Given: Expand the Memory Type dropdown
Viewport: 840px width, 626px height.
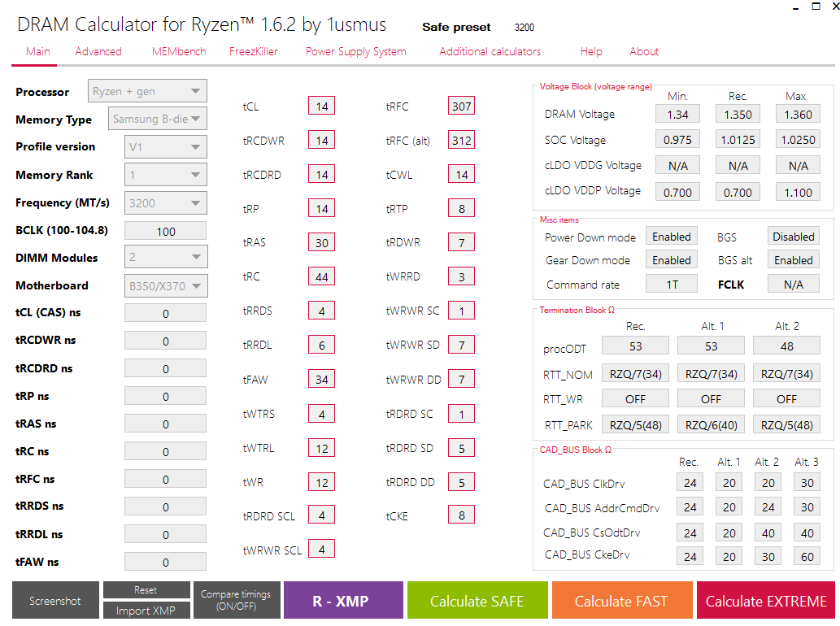Looking at the screenshot, I should tap(158, 119).
